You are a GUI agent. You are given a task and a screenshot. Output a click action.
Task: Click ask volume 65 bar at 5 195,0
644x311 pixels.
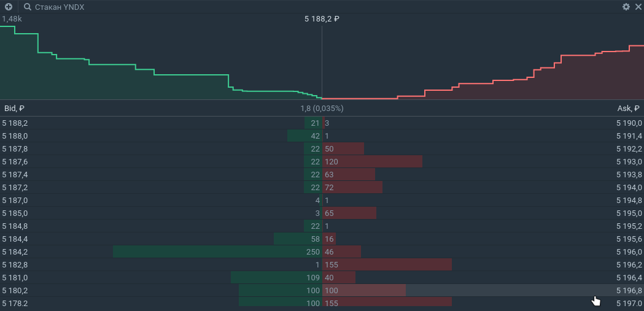coord(349,213)
